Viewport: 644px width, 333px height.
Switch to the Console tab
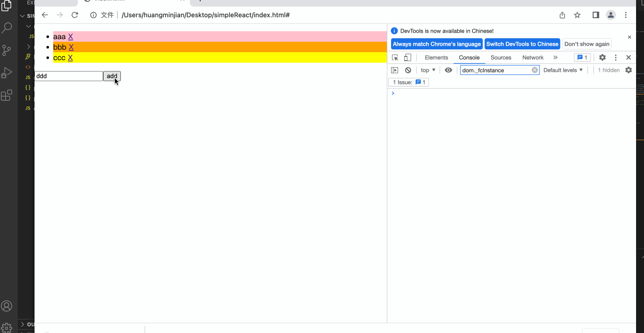click(x=469, y=57)
